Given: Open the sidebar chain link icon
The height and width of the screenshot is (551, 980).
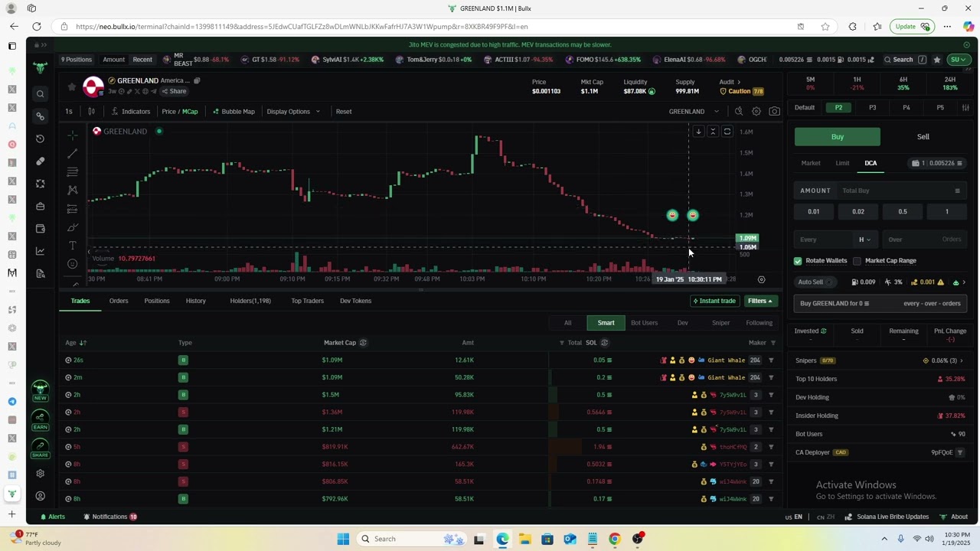Looking at the screenshot, I should 41,116.
